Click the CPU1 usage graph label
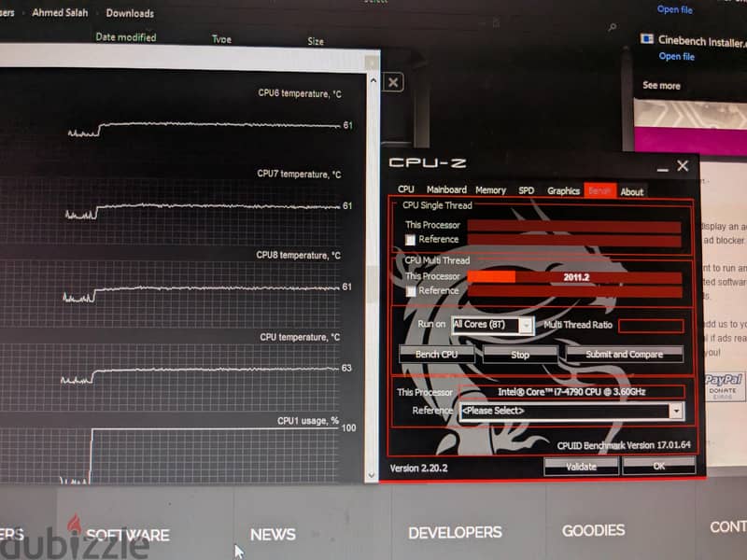This screenshot has height=560, width=747. (308, 421)
